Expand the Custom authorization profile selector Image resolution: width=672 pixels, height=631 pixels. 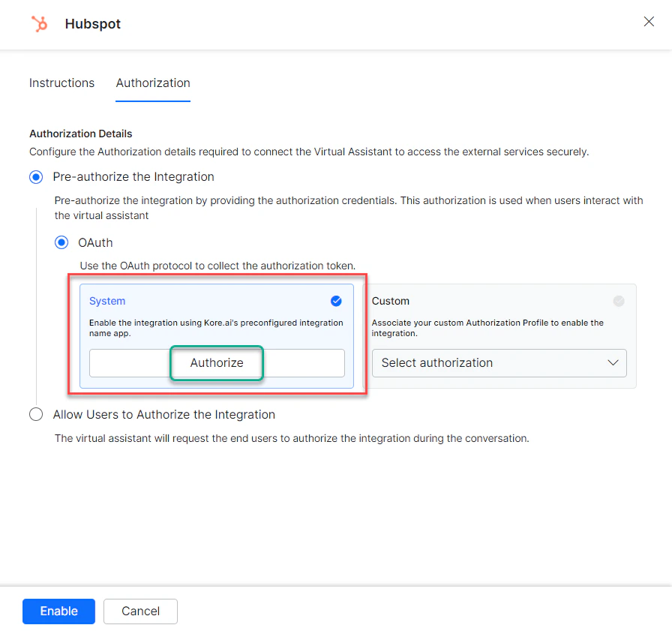[499, 363]
